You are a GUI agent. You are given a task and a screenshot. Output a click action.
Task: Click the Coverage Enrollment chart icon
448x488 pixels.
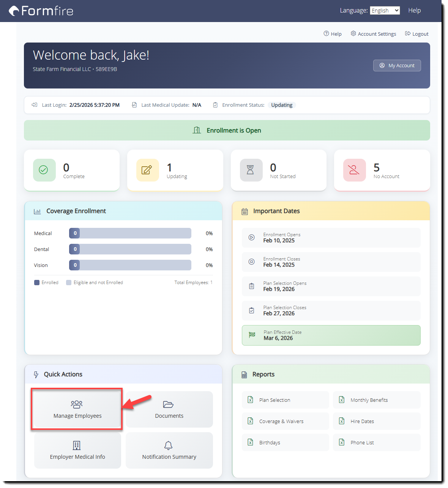(37, 211)
